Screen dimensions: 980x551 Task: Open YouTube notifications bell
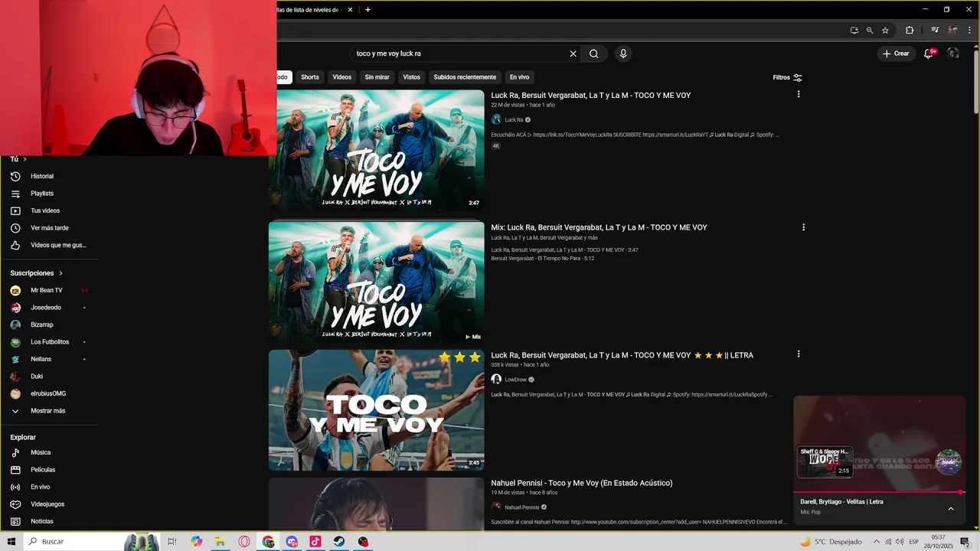(929, 54)
